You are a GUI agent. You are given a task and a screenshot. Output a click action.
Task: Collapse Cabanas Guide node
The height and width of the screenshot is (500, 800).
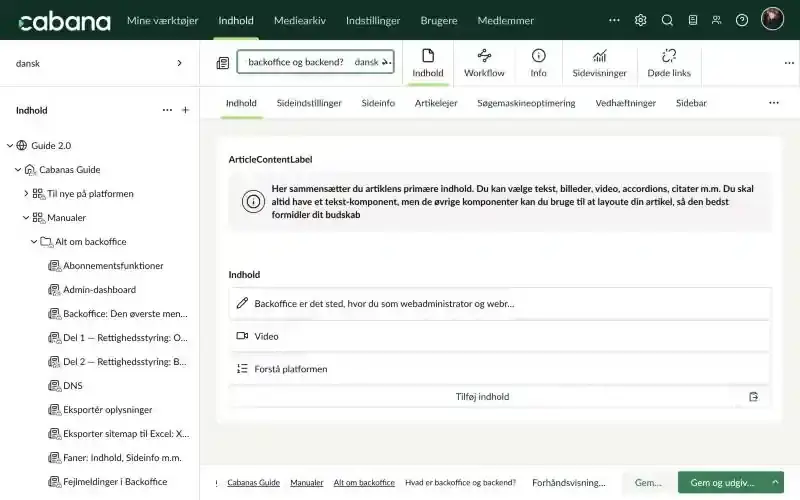[18, 169]
